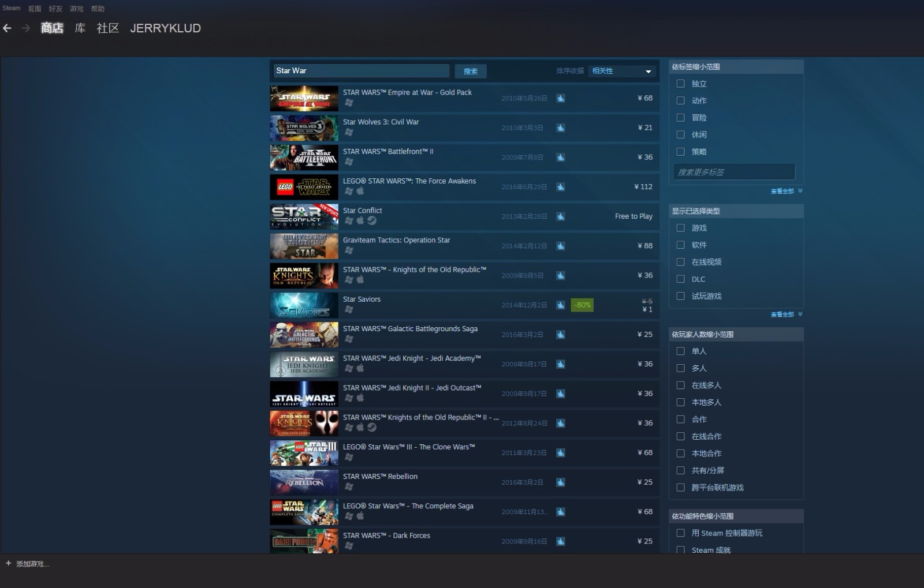Switch to the 库 tab
924x588 pixels.
click(x=80, y=28)
